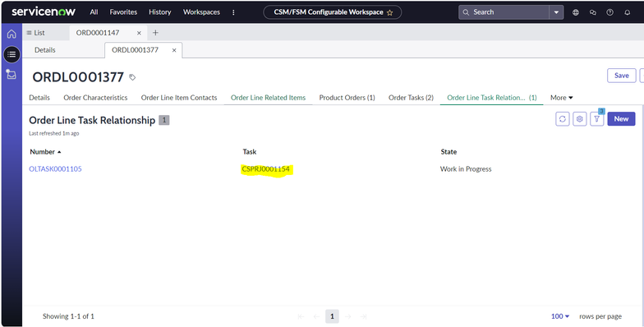Click the Showing 1-1 of 1 text

(x=68, y=315)
